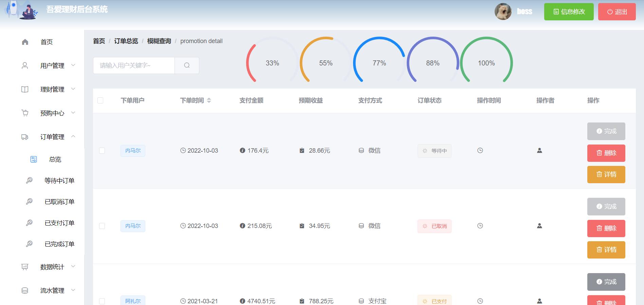Click the blue 77% progress circle

[379, 63]
